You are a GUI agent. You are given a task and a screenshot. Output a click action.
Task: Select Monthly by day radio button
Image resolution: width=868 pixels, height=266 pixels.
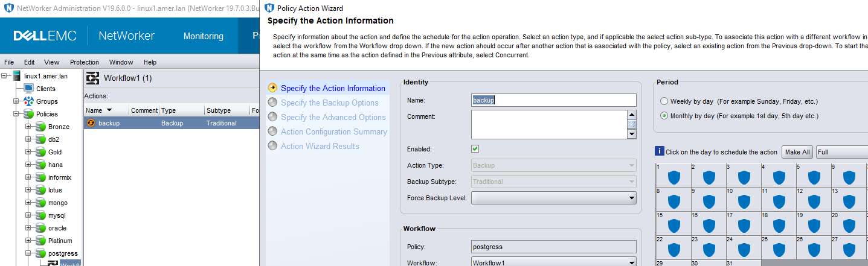click(664, 116)
